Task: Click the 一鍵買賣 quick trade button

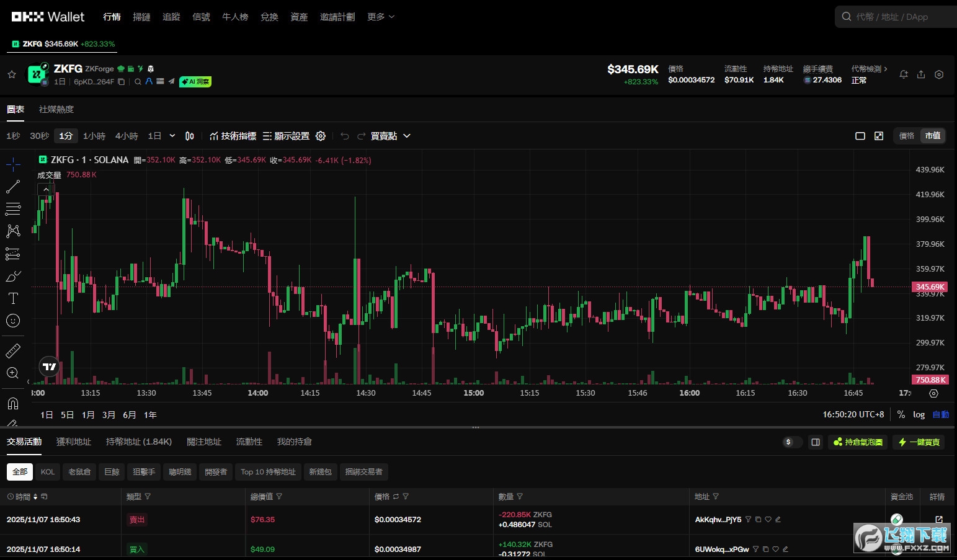Action: (919, 442)
